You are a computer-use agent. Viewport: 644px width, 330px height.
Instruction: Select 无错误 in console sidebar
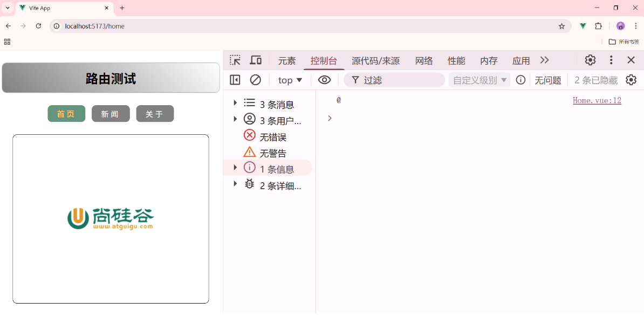point(268,136)
